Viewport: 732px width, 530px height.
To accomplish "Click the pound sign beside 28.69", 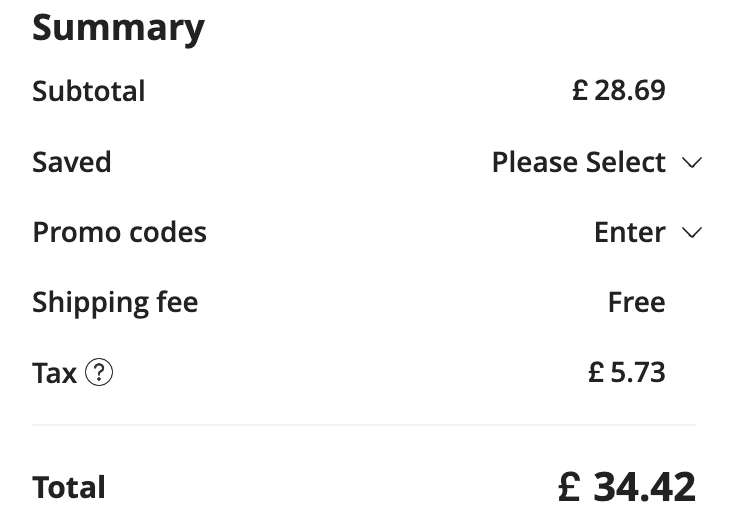I will coord(580,91).
